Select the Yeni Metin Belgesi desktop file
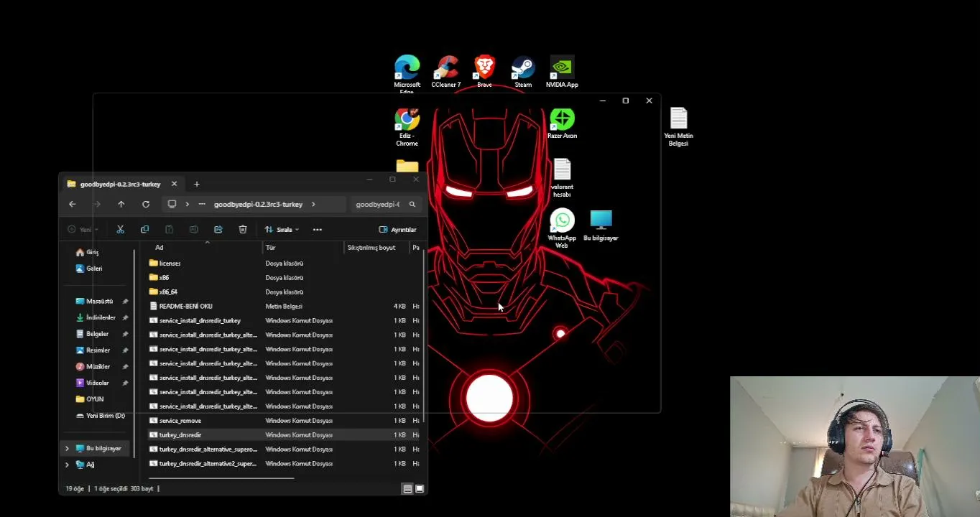Image resolution: width=980 pixels, height=517 pixels. coord(678,127)
